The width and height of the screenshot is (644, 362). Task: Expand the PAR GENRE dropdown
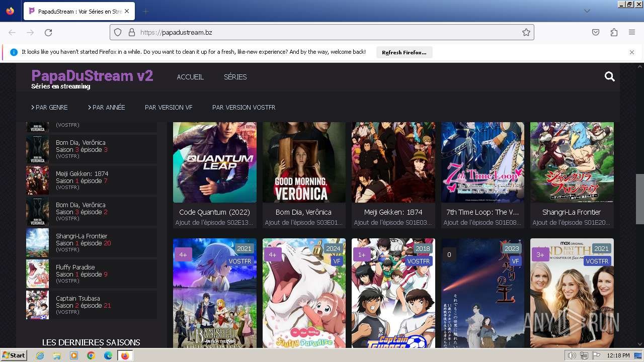point(49,108)
